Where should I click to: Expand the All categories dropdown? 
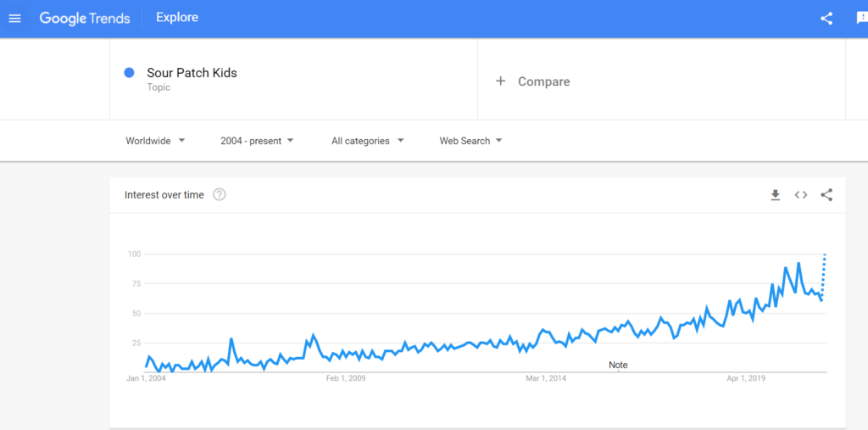[368, 141]
